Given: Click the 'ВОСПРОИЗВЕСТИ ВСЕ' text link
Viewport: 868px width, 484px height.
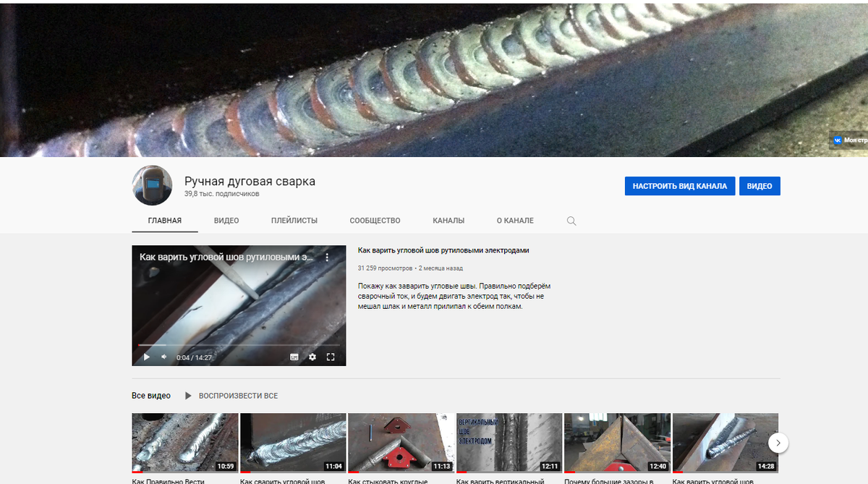Looking at the screenshot, I should (238, 396).
